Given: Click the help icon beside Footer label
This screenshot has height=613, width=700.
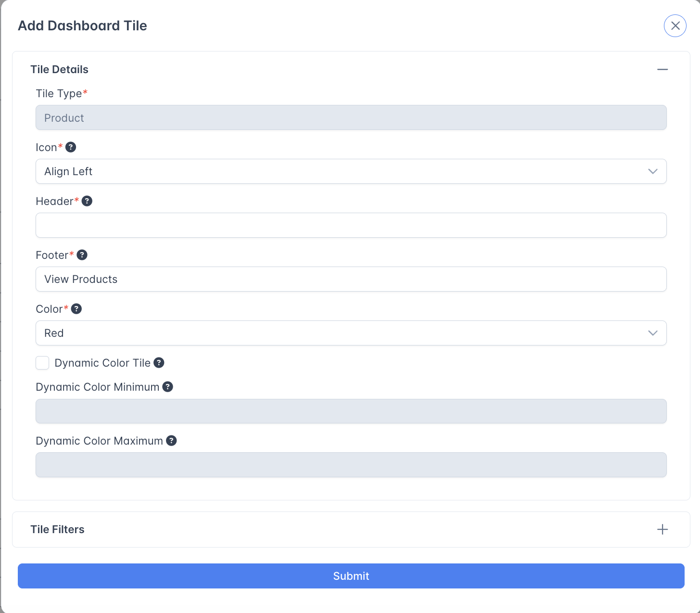Looking at the screenshot, I should 82,255.
